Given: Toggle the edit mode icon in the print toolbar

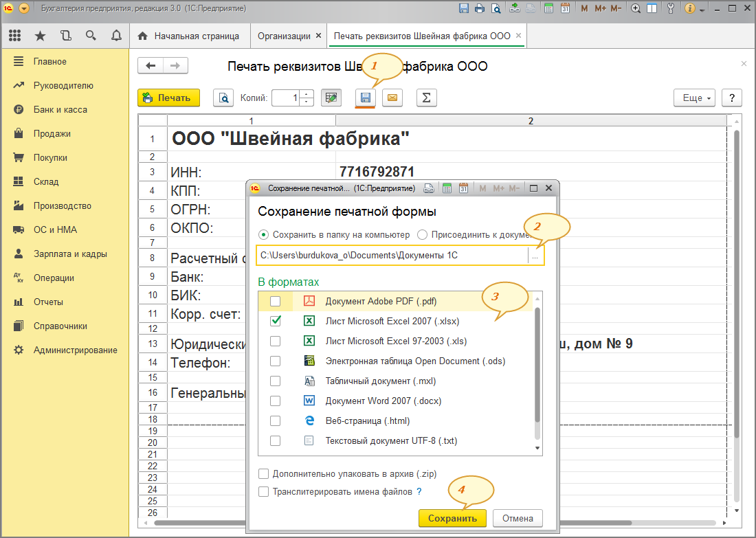Looking at the screenshot, I should click(x=331, y=98).
